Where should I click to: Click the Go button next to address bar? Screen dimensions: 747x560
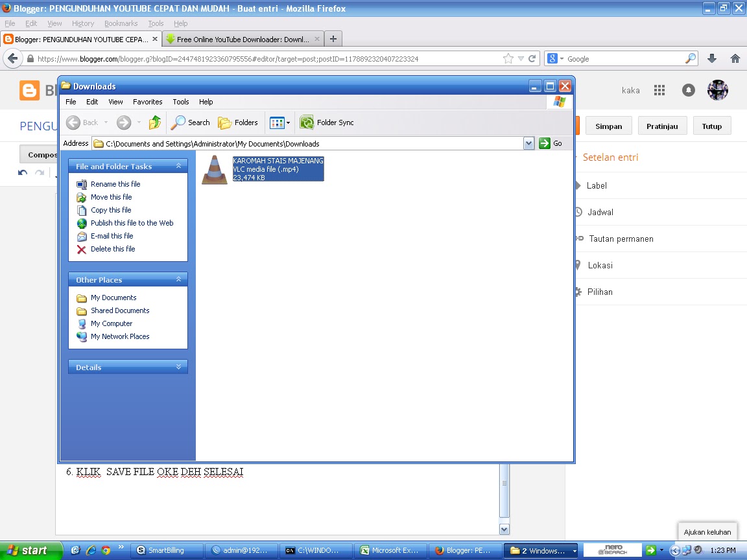pyautogui.click(x=551, y=143)
